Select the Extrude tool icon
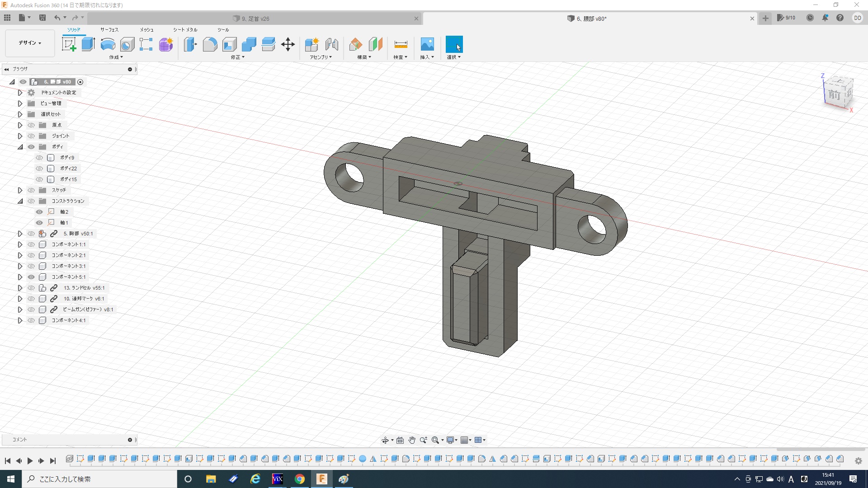Image resolution: width=868 pixels, height=488 pixels. coord(88,44)
